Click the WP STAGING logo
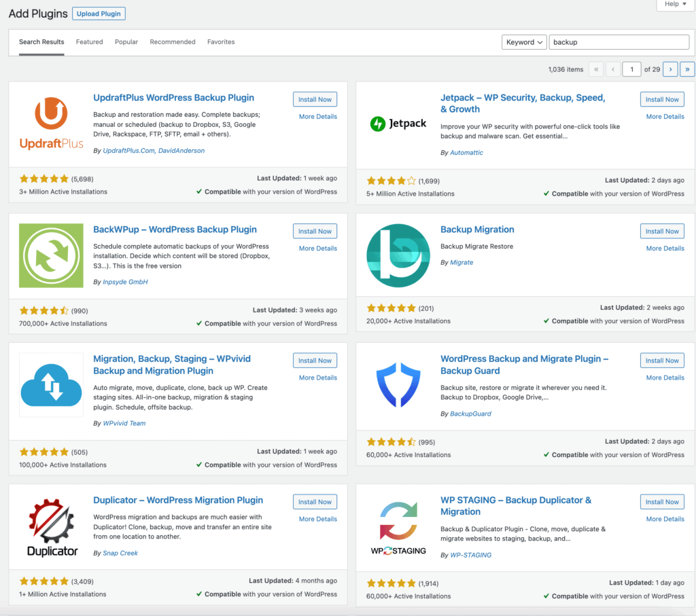This screenshot has width=696, height=616. coord(398,528)
